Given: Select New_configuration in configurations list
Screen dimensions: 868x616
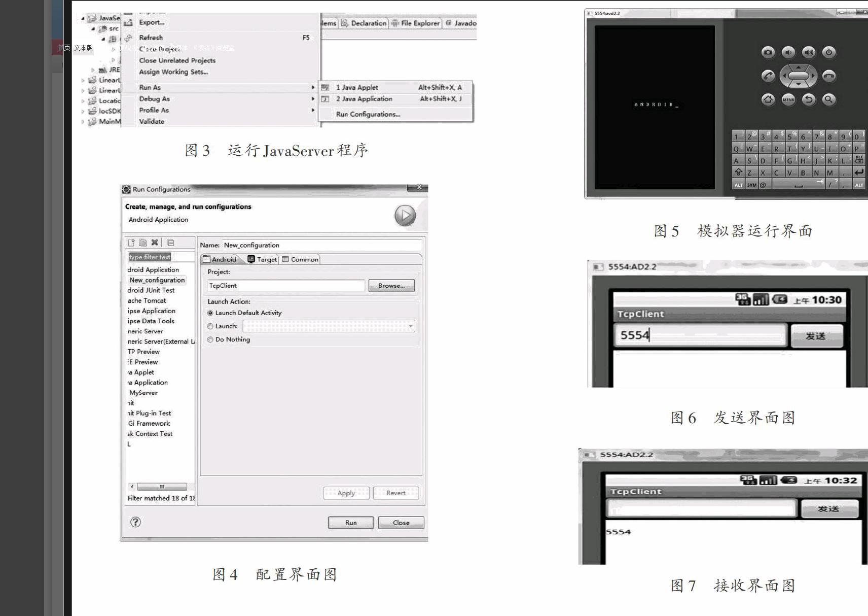Looking at the screenshot, I should (x=157, y=280).
